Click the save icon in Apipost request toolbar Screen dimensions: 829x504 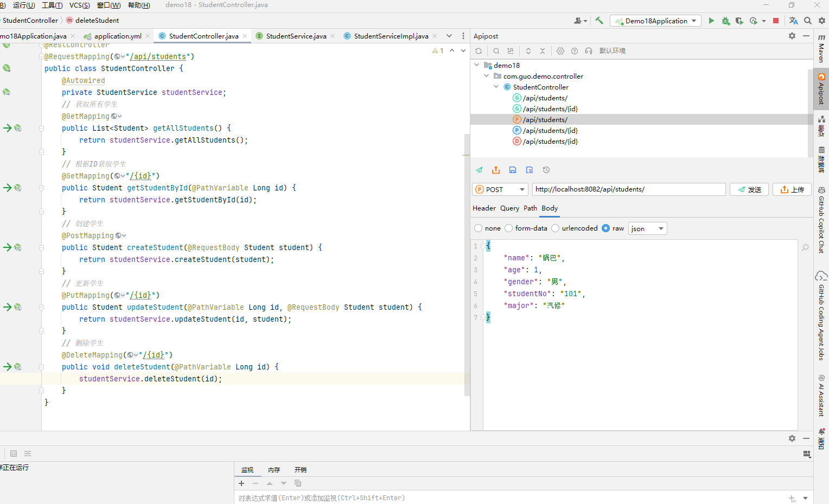pos(513,170)
